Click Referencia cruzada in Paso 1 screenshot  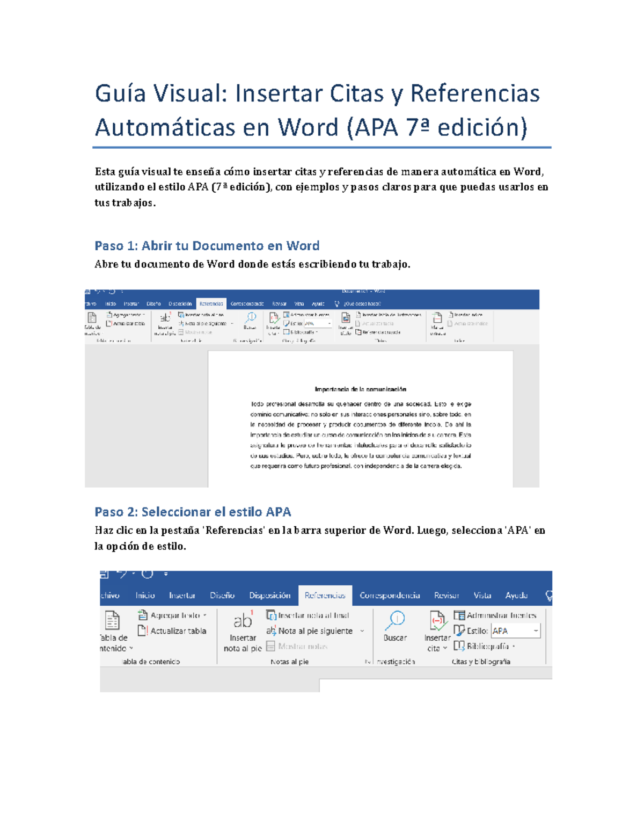tap(378, 332)
